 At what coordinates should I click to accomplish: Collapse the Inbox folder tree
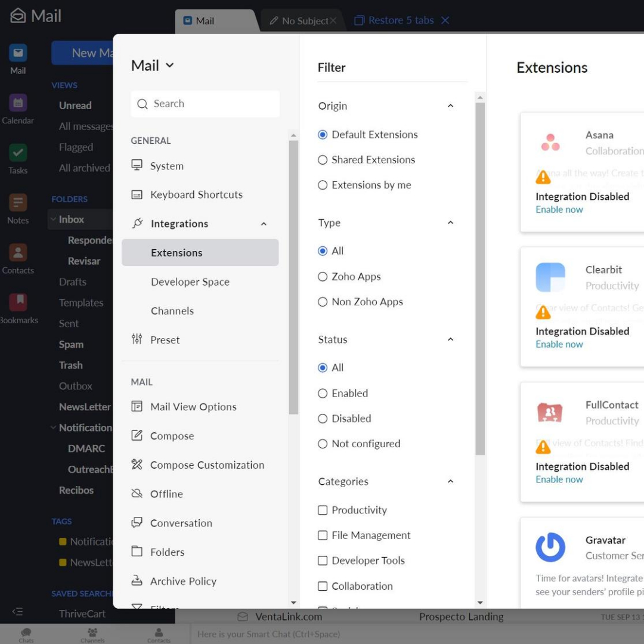pyautogui.click(x=54, y=219)
